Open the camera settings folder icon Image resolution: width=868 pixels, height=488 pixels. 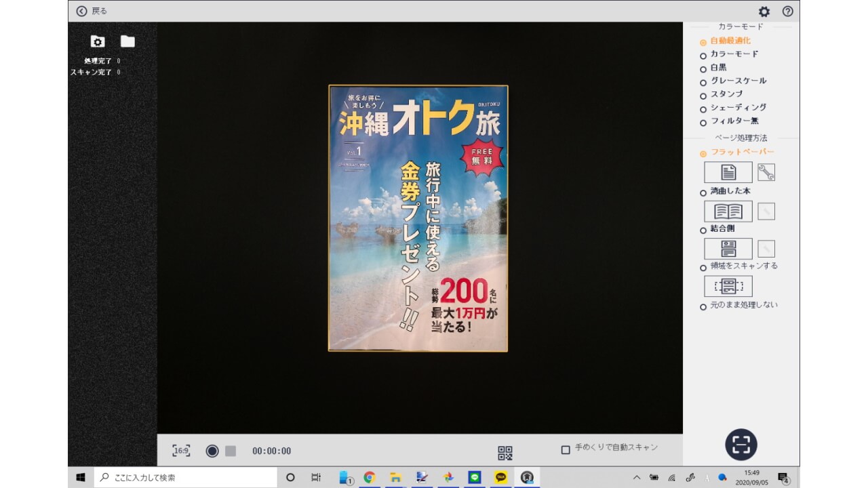tap(98, 42)
